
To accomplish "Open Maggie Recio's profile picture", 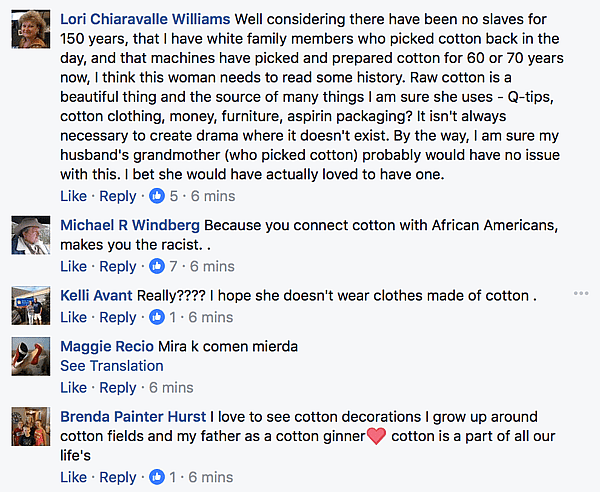I will pyautogui.click(x=31, y=354).
